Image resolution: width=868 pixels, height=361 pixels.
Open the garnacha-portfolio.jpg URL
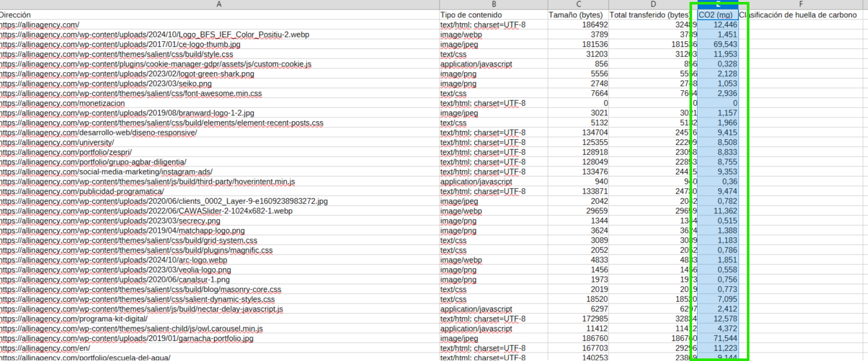[x=127, y=338]
